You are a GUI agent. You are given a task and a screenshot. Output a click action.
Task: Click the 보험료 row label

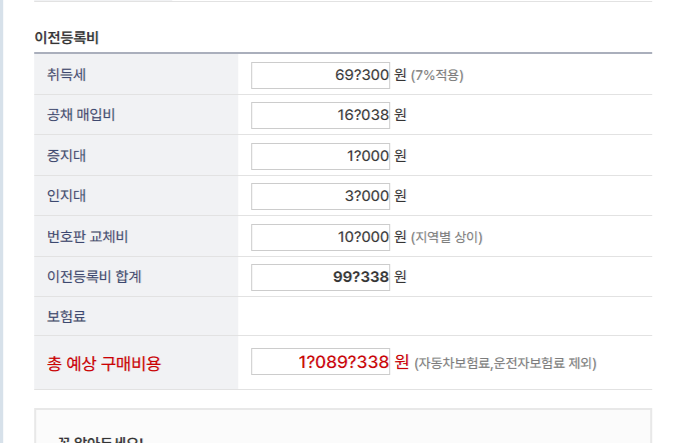point(66,316)
